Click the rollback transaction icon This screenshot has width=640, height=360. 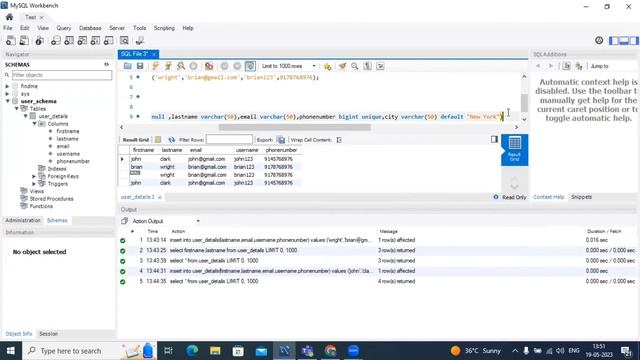[237, 66]
